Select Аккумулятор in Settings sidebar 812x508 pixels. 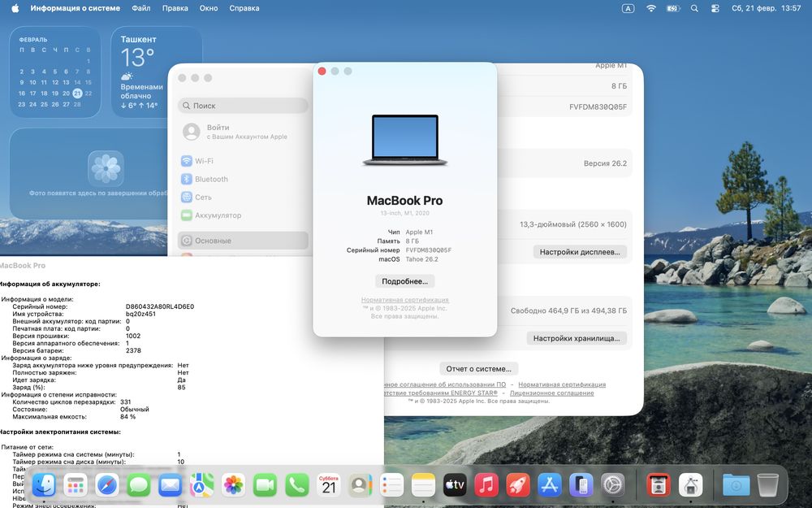tap(243, 215)
